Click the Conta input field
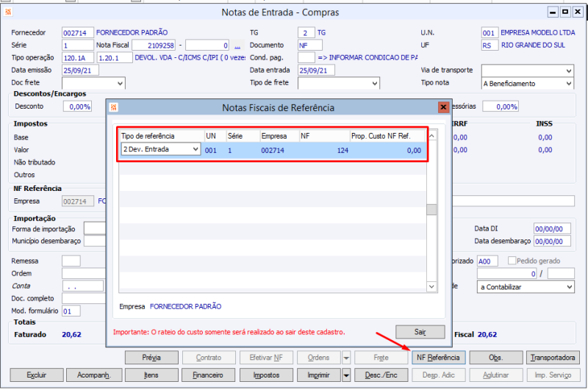 (83, 286)
